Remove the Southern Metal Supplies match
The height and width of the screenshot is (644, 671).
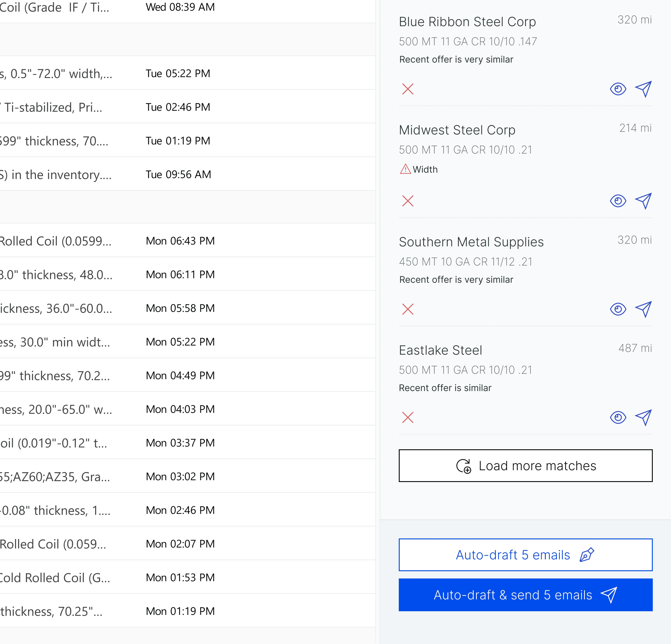(407, 309)
